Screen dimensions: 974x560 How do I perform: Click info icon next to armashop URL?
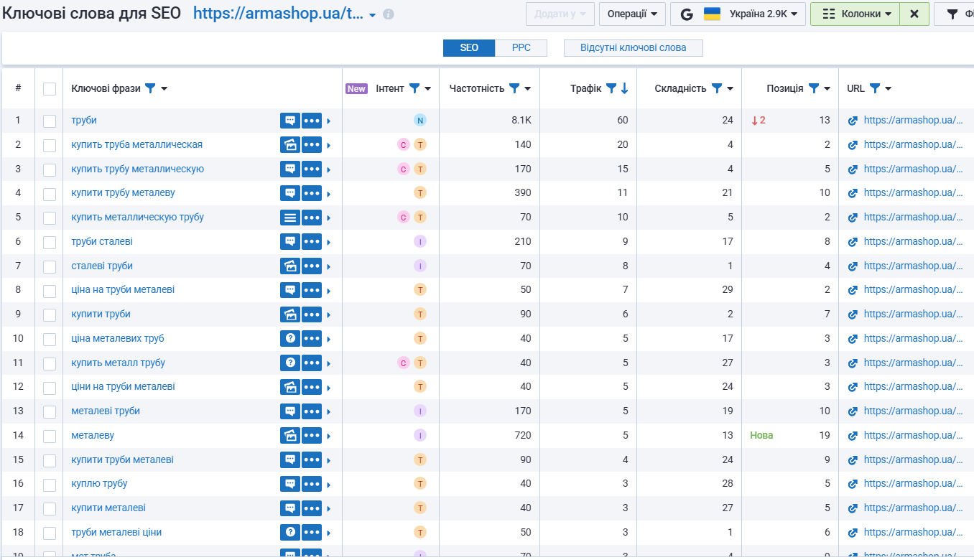tap(389, 14)
